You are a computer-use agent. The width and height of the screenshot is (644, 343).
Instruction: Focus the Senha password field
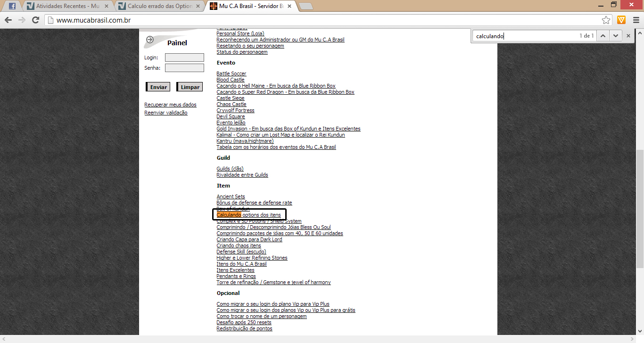(x=184, y=68)
